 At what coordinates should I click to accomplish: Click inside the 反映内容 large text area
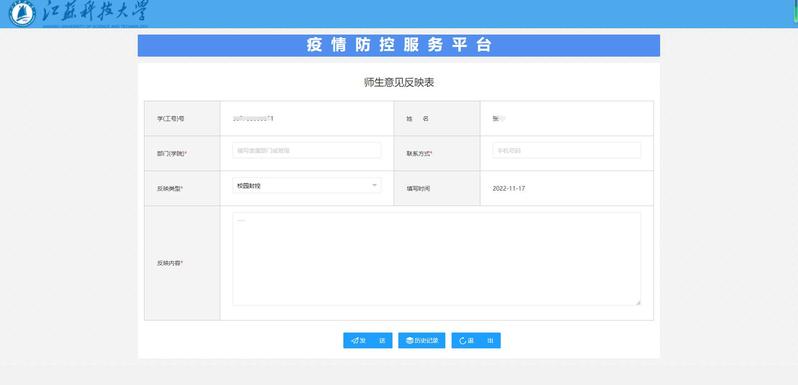[437, 259]
